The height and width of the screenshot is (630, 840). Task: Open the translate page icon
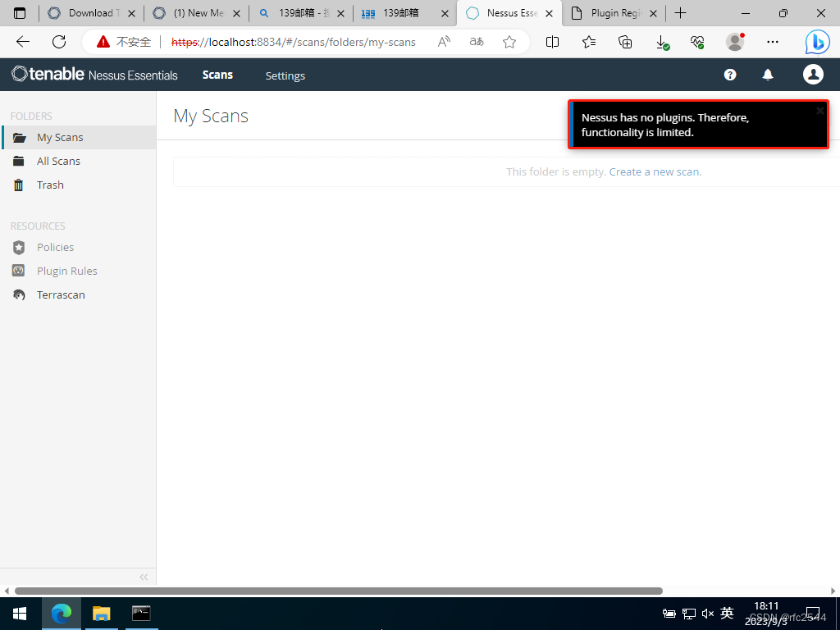click(477, 42)
